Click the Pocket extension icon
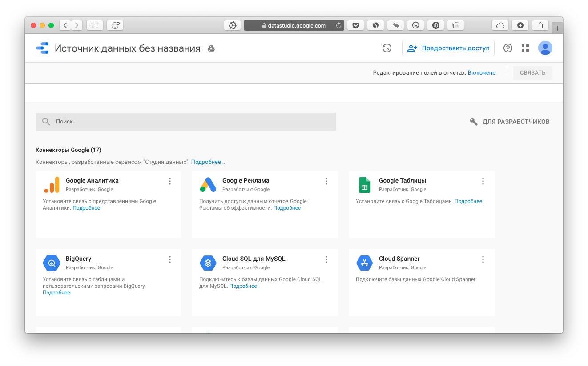The image size is (588, 366). [355, 25]
